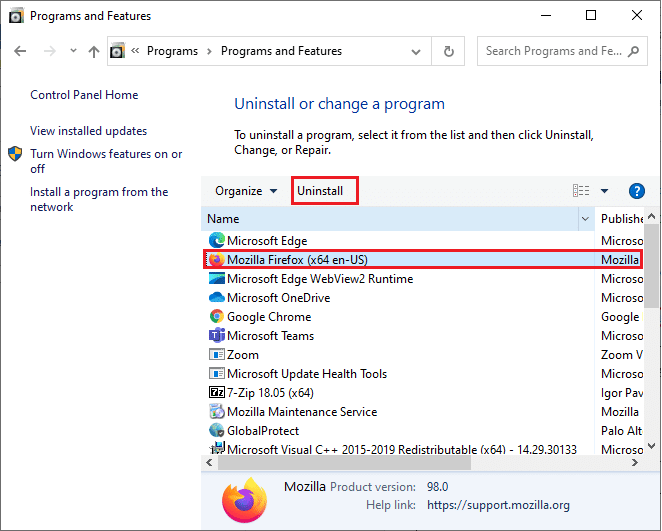Select the Microsoft OneDrive entry
The image size is (662, 531).
[x=279, y=298]
